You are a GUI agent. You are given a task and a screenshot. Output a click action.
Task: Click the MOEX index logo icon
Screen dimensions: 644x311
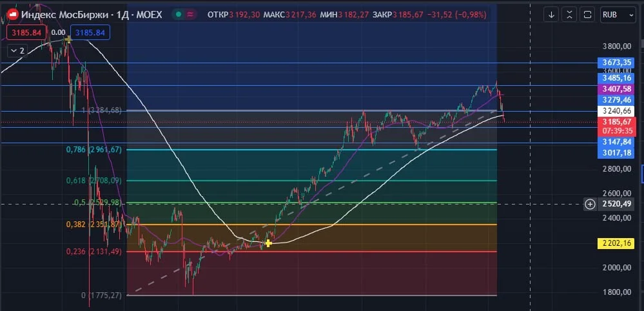tap(14, 15)
